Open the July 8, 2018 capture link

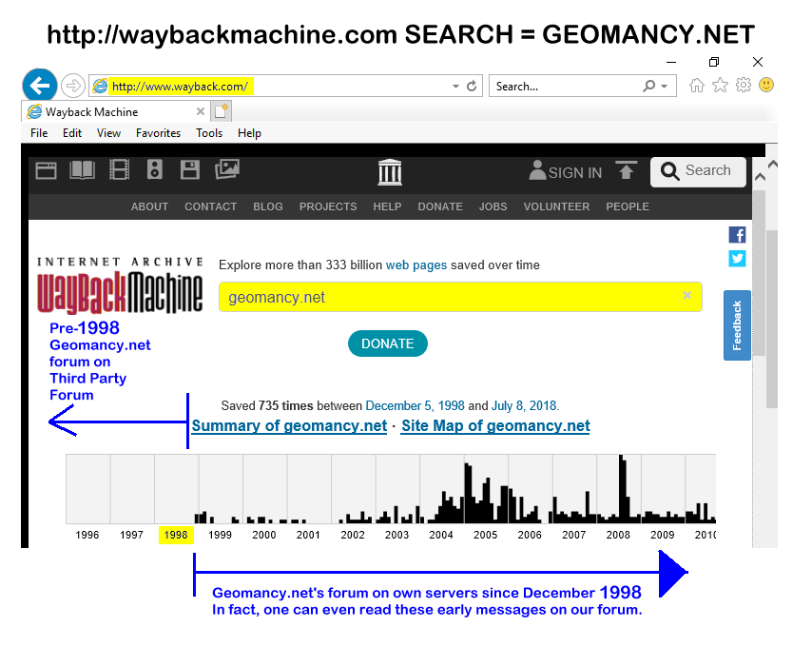[x=524, y=405]
